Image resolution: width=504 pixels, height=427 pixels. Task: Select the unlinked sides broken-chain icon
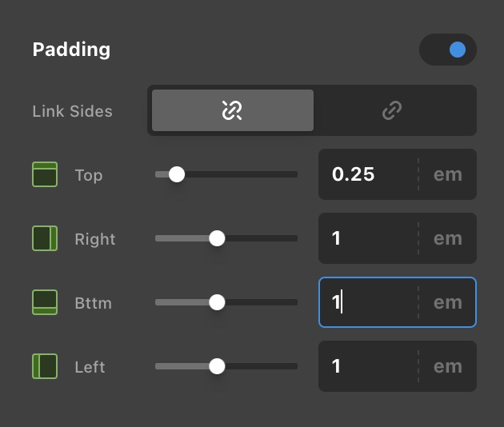click(232, 110)
